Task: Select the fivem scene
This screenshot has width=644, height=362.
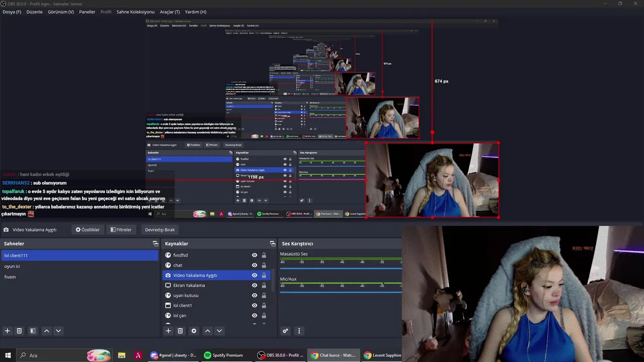Action: click(x=79, y=277)
